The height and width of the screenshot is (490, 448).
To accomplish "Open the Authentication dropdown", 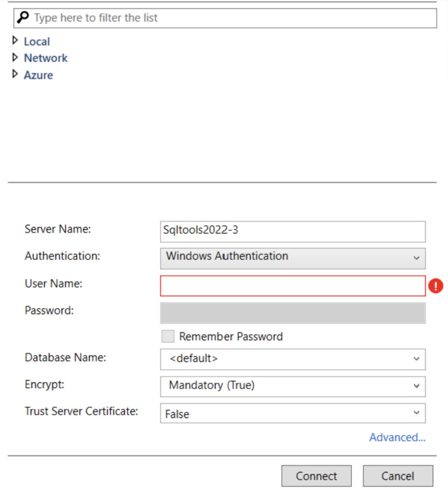I will tap(293, 258).
